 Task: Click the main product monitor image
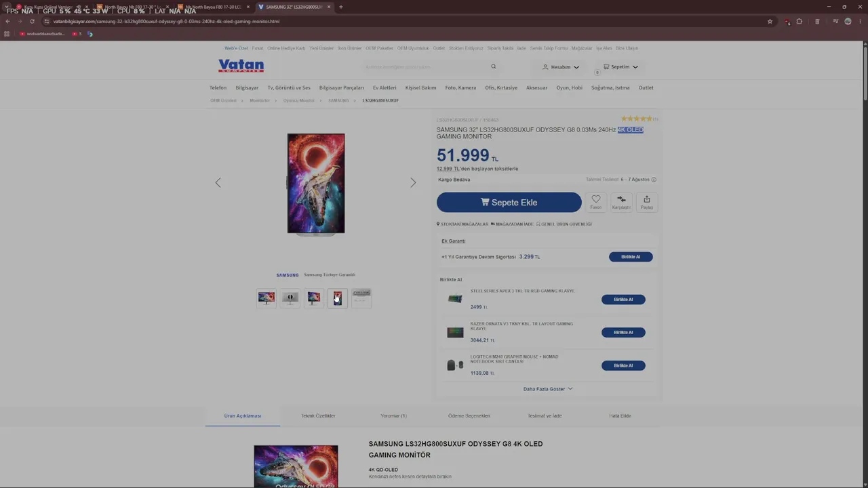click(x=316, y=183)
